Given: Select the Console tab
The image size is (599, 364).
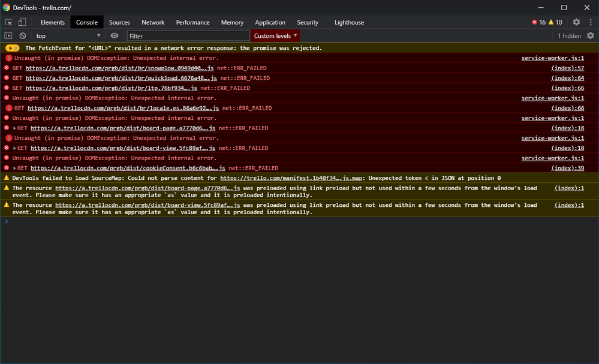Looking at the screenshot, I should [87, 22].
